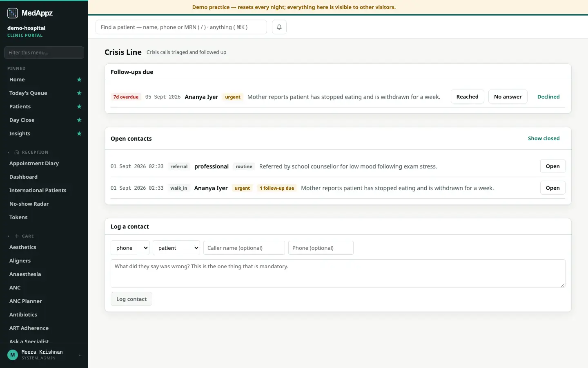Click the urgent badge in Open contacts
The width and height of the screenshot is (588, 368).
pos(242,188)
